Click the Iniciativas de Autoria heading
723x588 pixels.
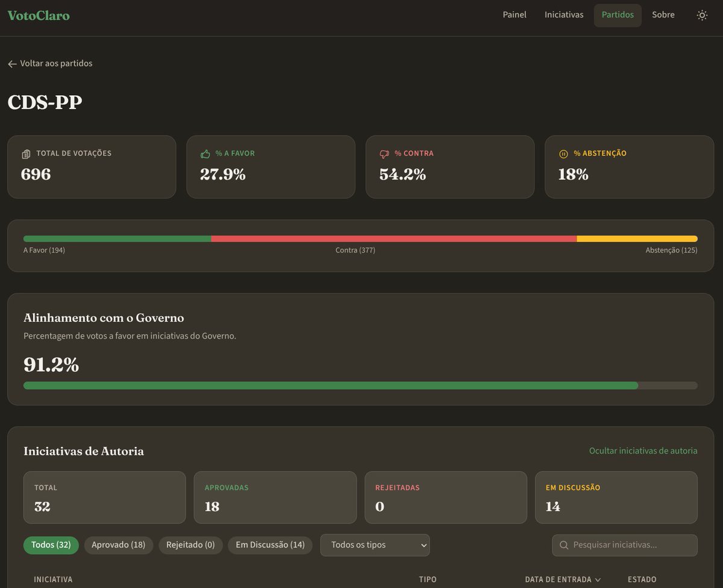[84, 451]
